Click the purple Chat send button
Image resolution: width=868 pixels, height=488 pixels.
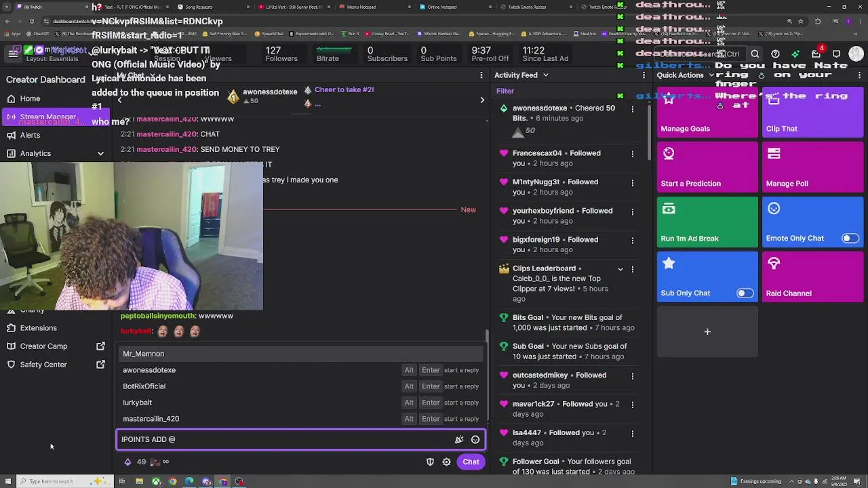(x=471, y=462)
